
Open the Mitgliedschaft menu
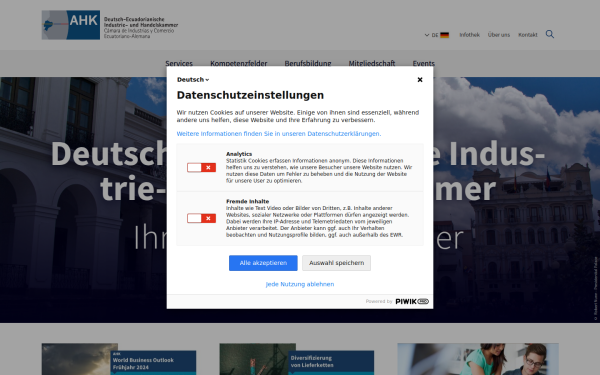(372, 64)
